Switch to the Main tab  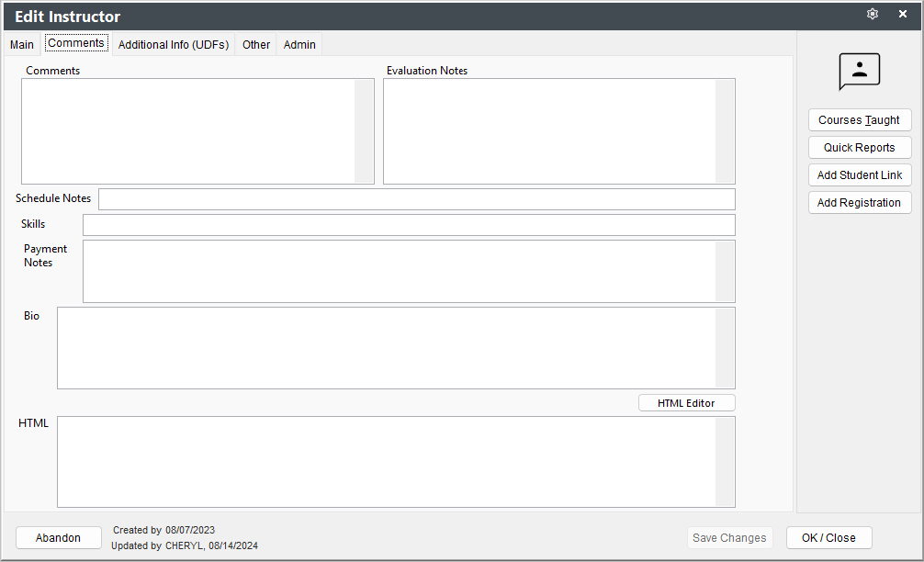point(22,45)
